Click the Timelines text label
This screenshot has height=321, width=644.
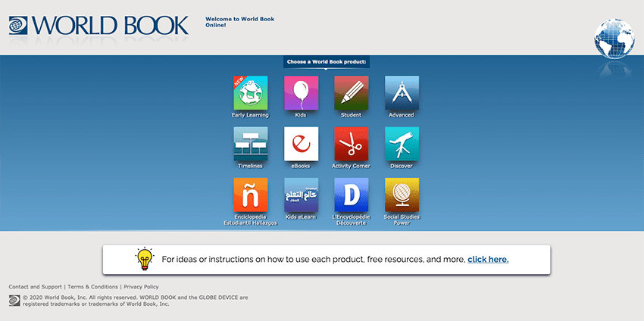pyautogui.click(x=250, y=166)
